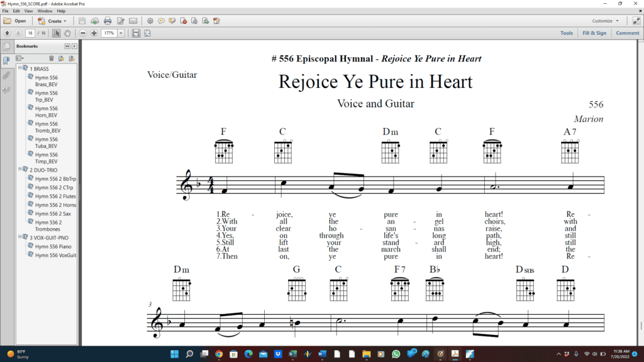Toggle fit one full page view
The width and height of the screenshot is (644, 362).
pyautogui.click(x=147, y=33)
